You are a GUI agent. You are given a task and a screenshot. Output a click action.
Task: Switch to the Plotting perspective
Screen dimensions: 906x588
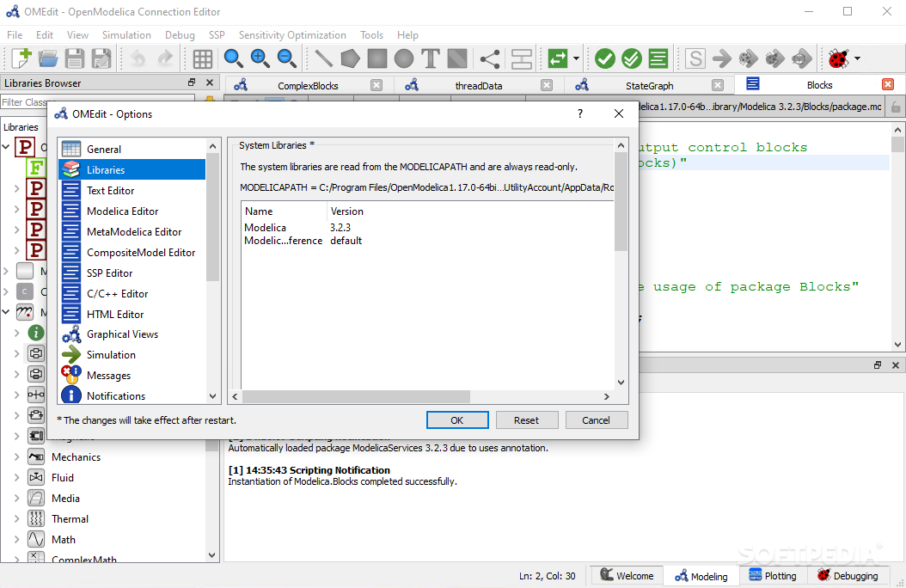[x=773, y=576]
